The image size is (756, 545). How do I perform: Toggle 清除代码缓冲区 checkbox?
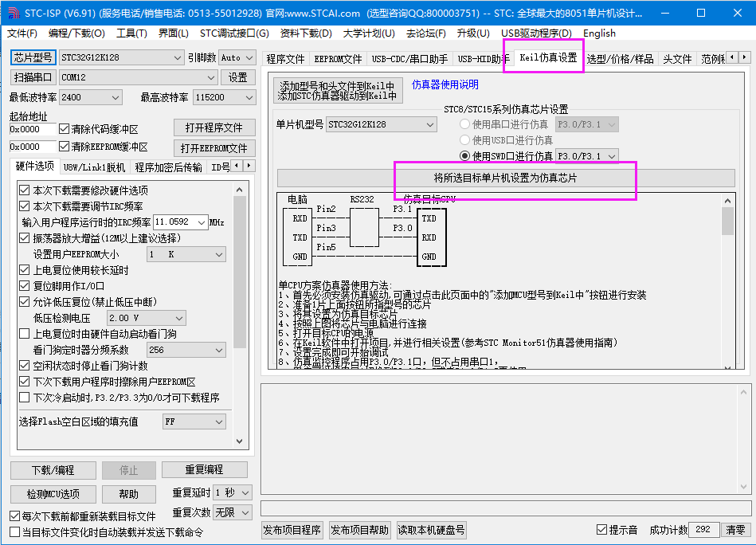64,129
